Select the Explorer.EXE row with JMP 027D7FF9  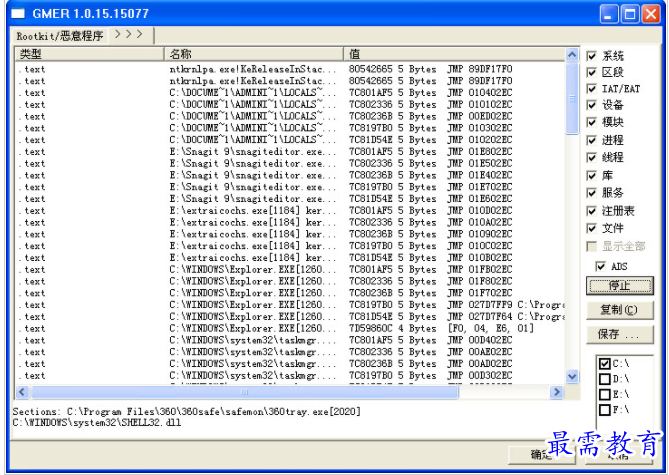coord(290,305)
